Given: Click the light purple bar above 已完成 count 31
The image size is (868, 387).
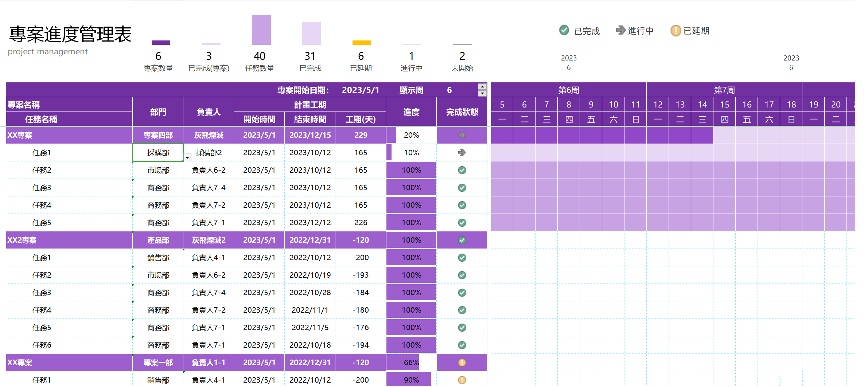Looking at the screenshot, I should pos(311,33).
